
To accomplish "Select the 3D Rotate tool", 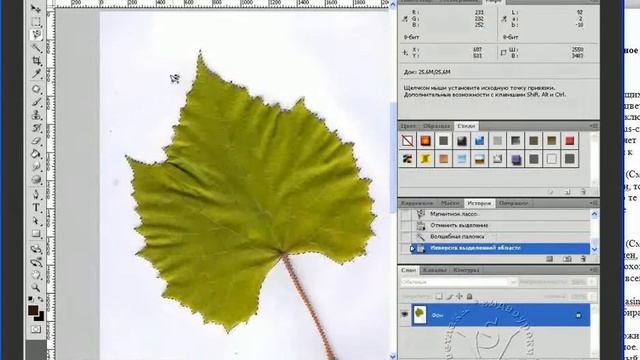I will click(36, 249).
